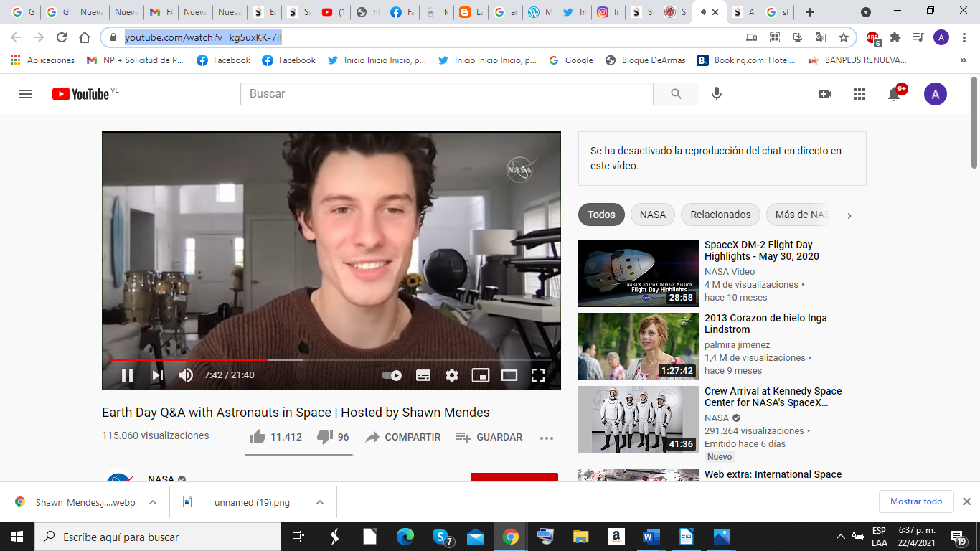Mute the video with the volume icon
This screenshot has height=551, width=980.
[x=186, y=375]
